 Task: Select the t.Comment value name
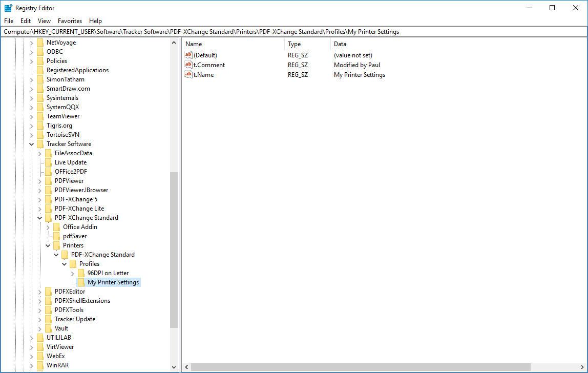(209, 65)
